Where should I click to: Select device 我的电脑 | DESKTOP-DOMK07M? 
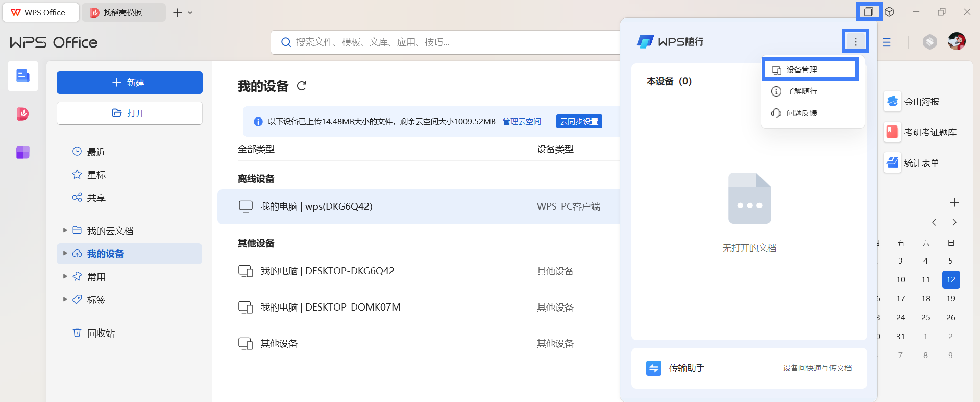click(419, 307)
